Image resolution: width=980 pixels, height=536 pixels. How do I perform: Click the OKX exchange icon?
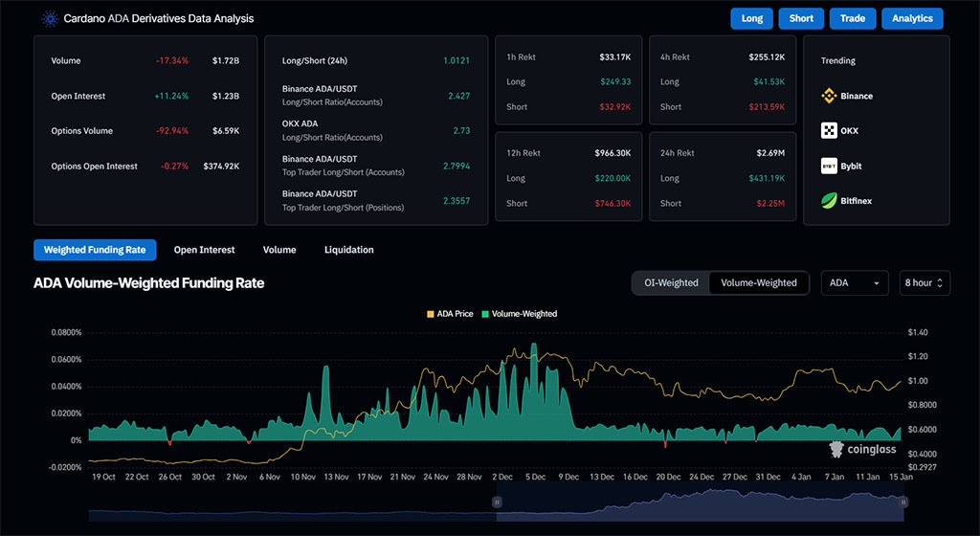click(x=829, y=131)
